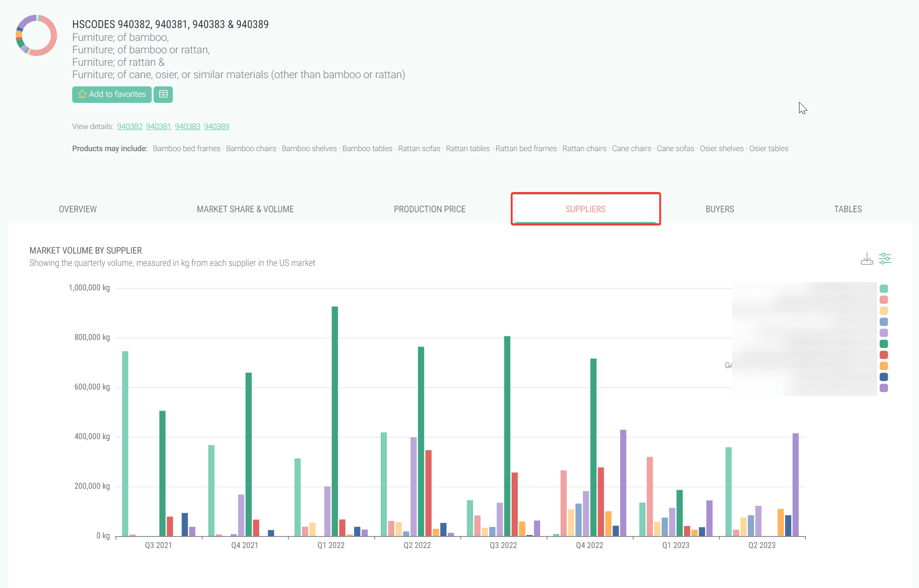Click the Add to favorites button
The image size is (919, 588).
[112, 94]
